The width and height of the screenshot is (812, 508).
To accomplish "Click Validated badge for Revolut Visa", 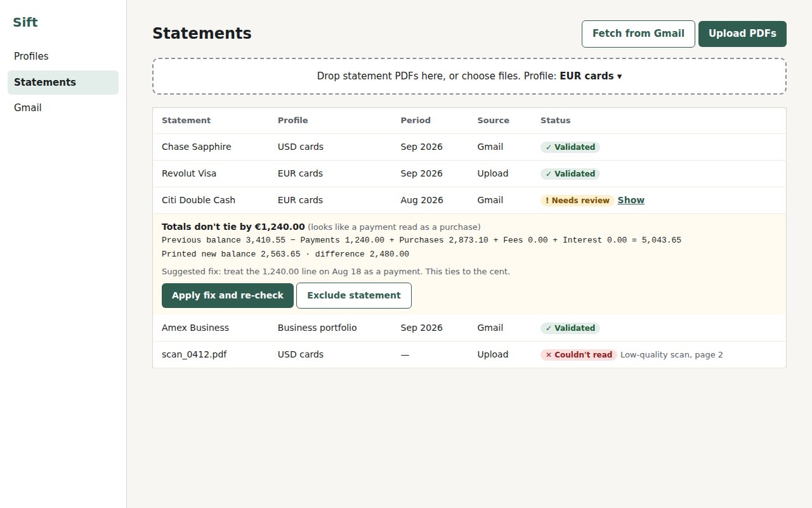I will (x=570, y=174).
